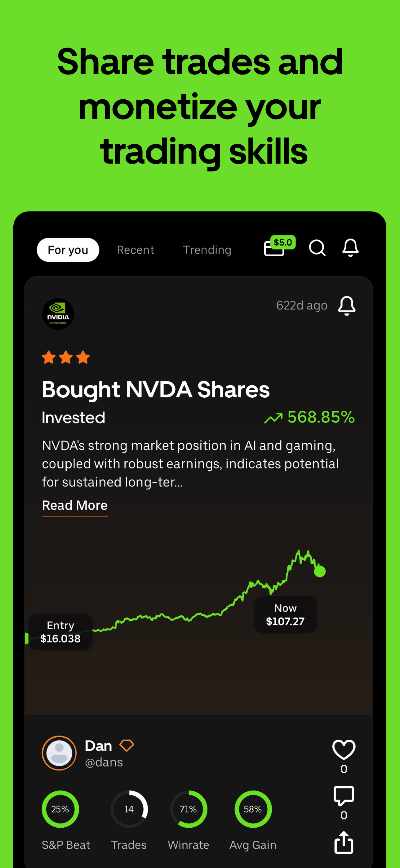Open the Bought NVDA Shares title

[156, 390]
